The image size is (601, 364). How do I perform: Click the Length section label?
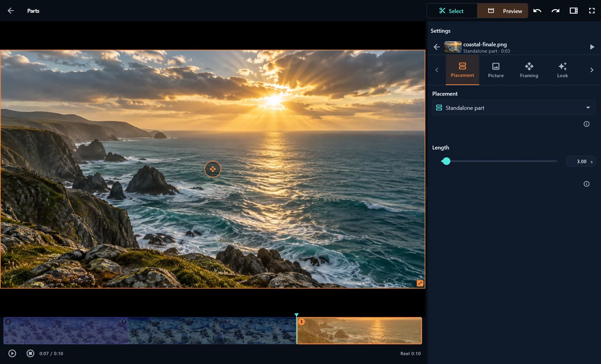[x=441, y=148]
